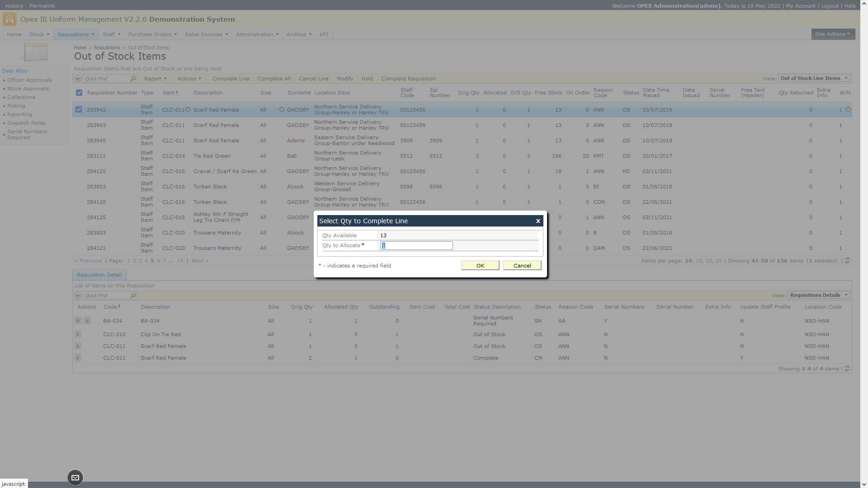
Task: Click the Qty to Allocate input field
Action: [x=416, y=245]
